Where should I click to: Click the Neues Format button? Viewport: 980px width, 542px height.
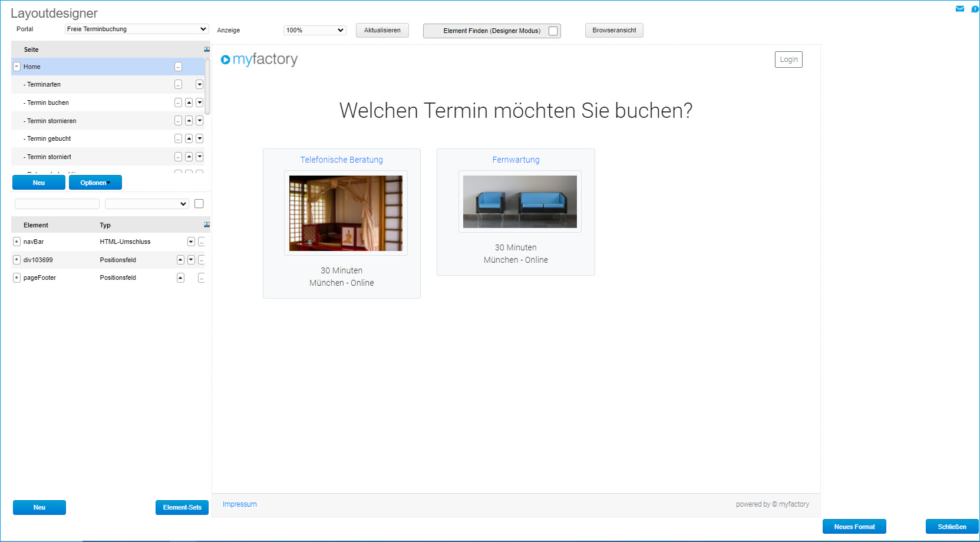(854, 527)
